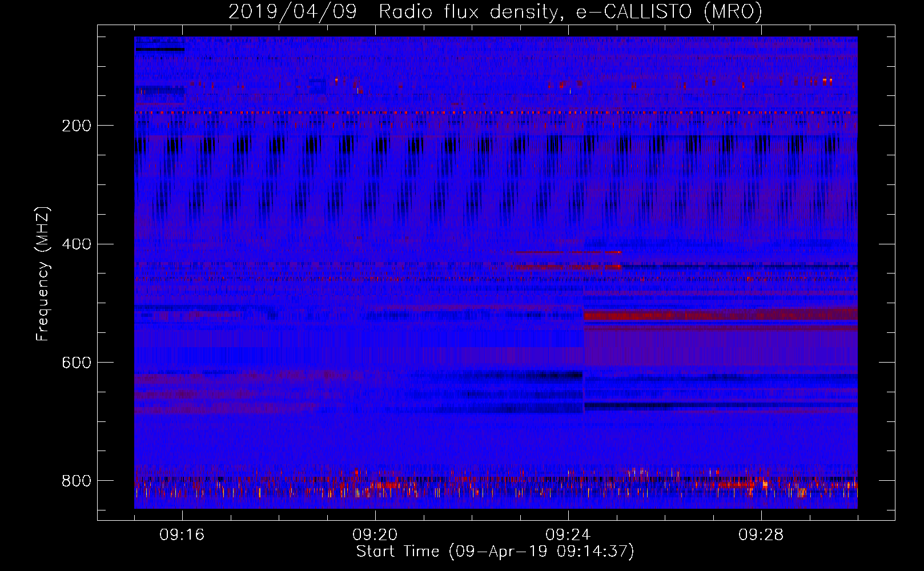Click the 800 frequency tick label
Viewport: 924px width, 571px height.
coord(77,481)
